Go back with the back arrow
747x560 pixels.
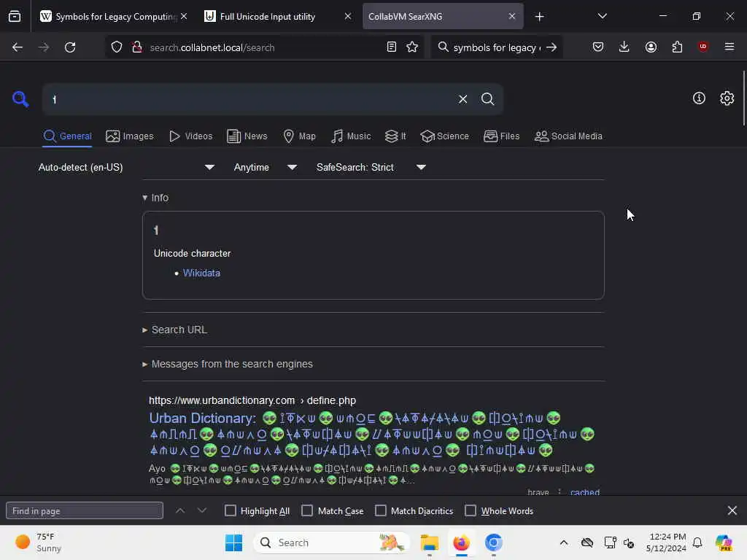[x=18, y=47]
